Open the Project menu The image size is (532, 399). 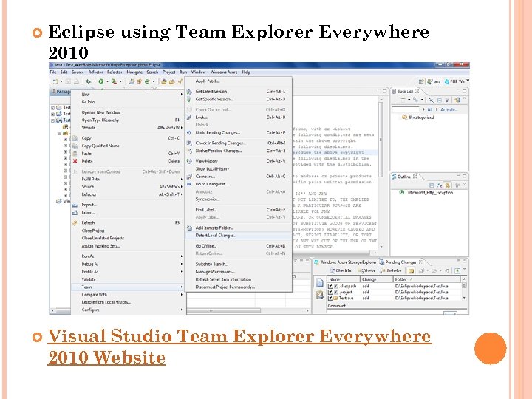click(169, 72)
